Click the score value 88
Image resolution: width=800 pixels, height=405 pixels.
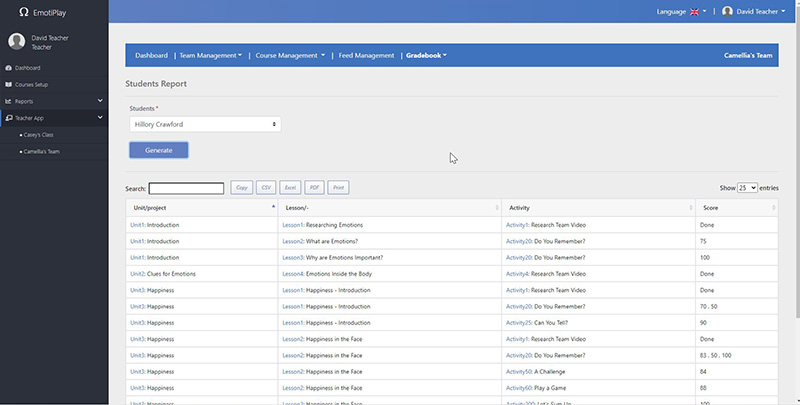tap(703, 388)
